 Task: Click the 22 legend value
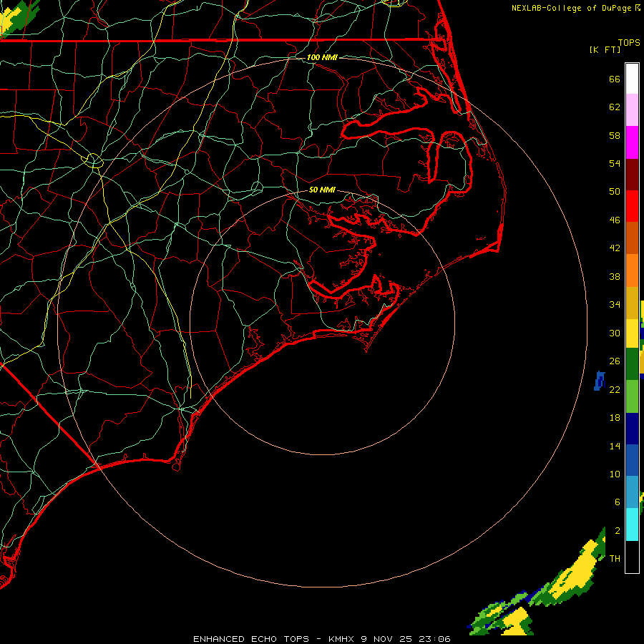pyautogui.click(x=615, y=389)
